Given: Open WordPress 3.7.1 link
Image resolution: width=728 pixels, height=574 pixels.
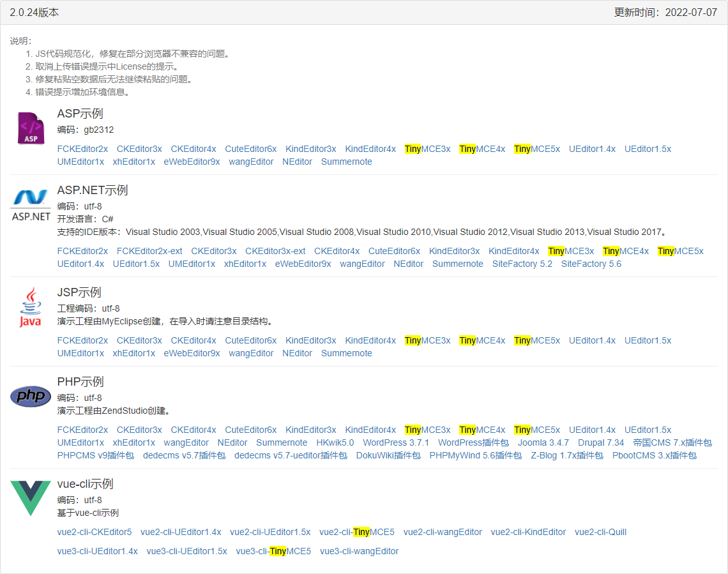Looking at the screenshot, I should 395,442.
